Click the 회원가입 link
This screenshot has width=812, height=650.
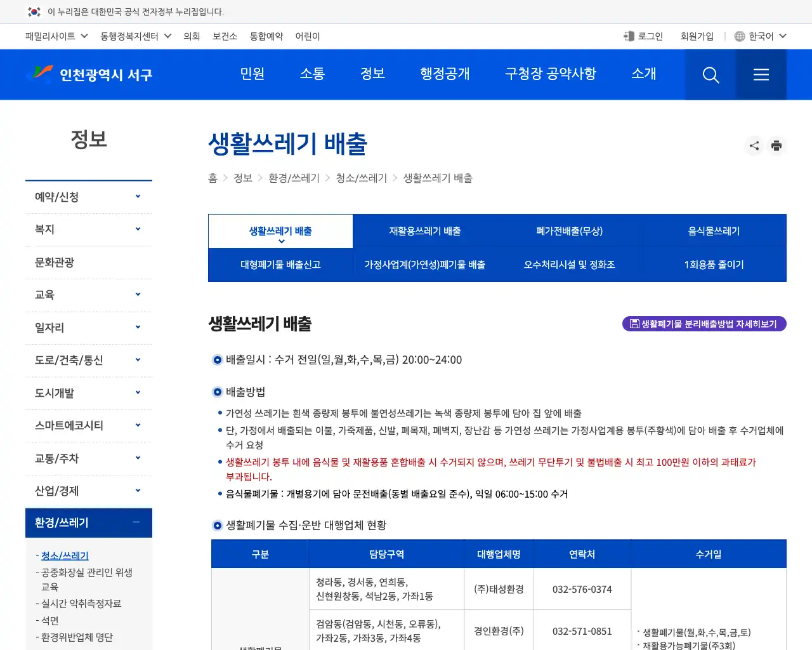pyautogui.click(x=697, y=36)
